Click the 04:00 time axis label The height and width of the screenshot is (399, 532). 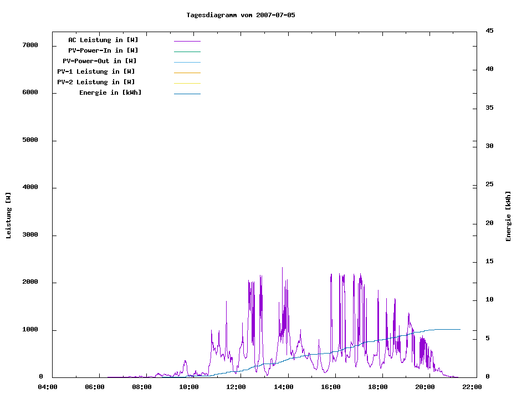coord(48,387)
